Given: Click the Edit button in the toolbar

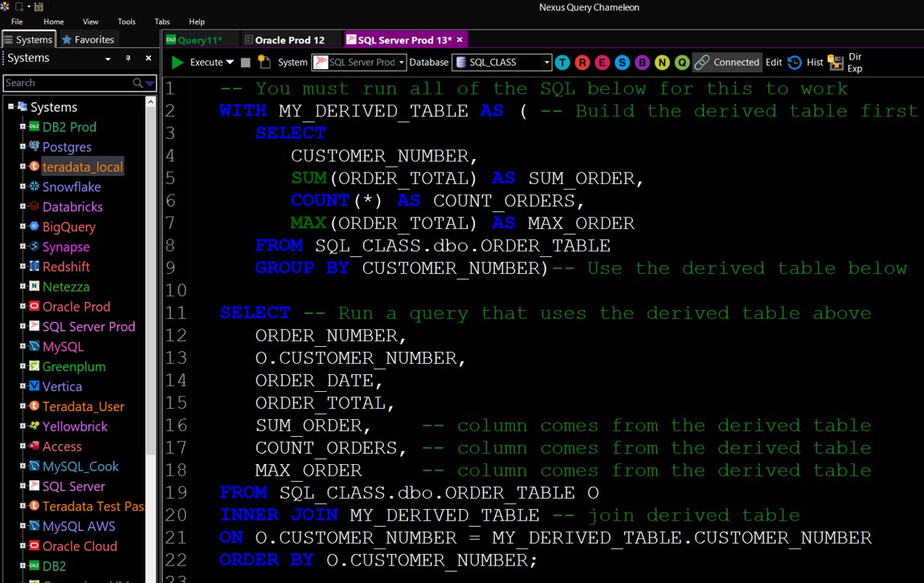Looking at the screenshot, I should click(x=774, y=63).
